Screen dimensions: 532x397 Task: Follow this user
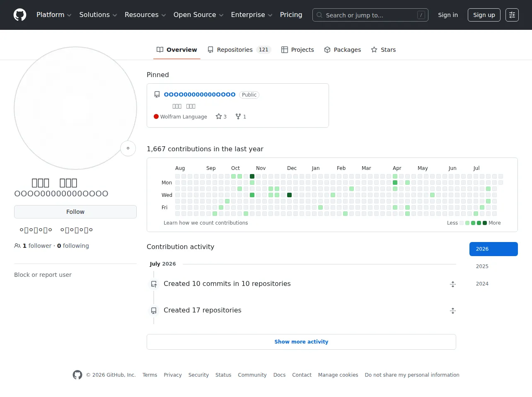[75, 212]
